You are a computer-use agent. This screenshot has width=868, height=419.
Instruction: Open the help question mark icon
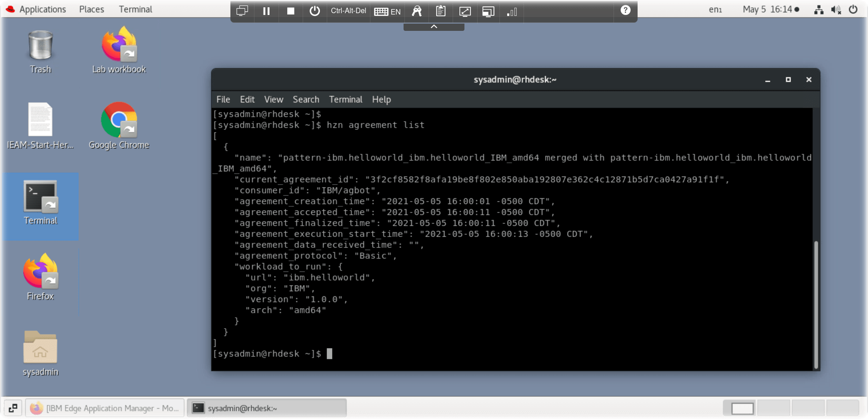tap(625, 10)
